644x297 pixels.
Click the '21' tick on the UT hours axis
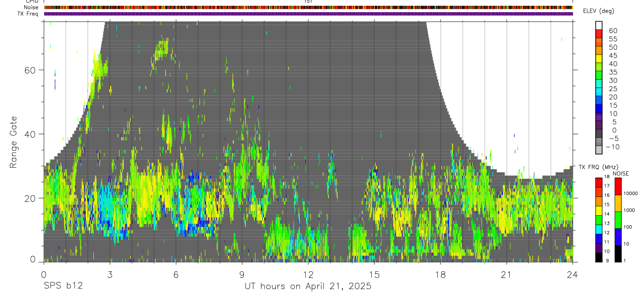click(507, 274)
